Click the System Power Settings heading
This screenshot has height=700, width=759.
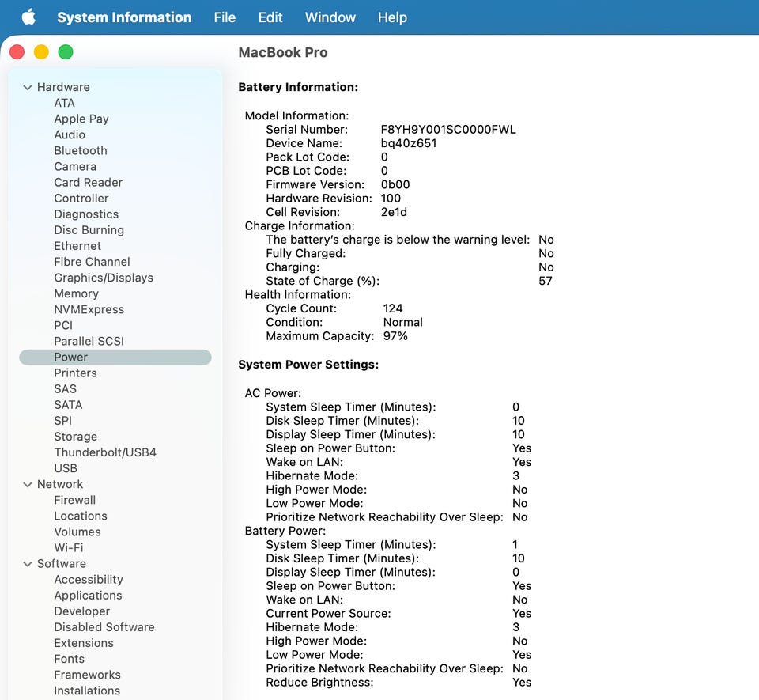(x=308, y=365)
